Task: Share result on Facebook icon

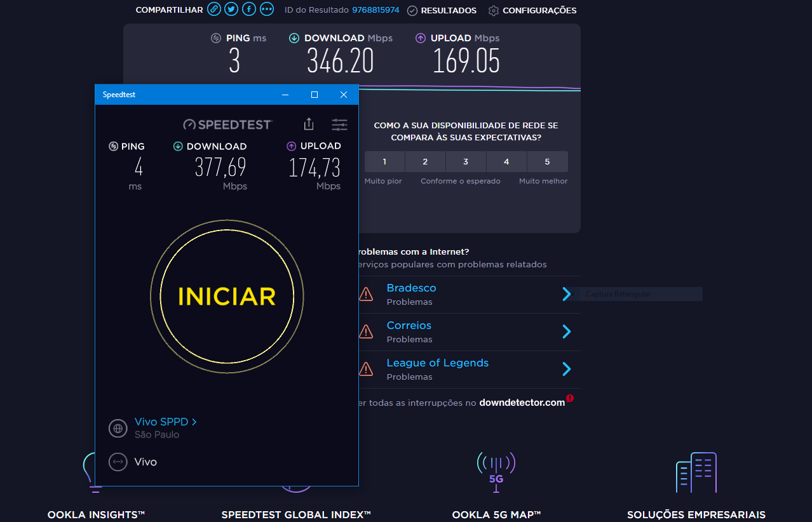Action: (x=249, y=10)
